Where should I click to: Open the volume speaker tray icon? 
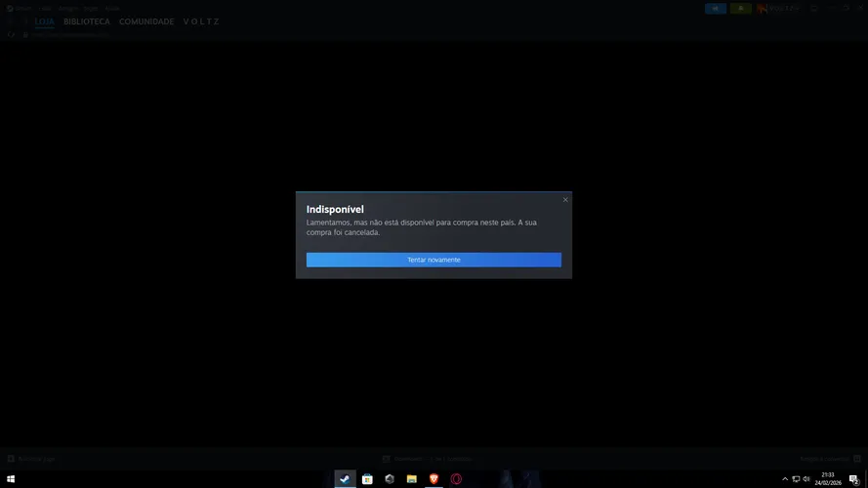click(x=806, y=479)
